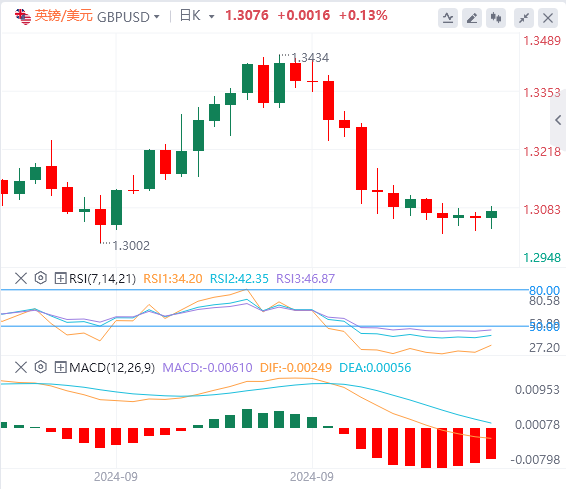Screen dimensions: 566x489
Task: Toggle RSI panel plus box expander
Action: pyautogui.click(x=60, y=278)
